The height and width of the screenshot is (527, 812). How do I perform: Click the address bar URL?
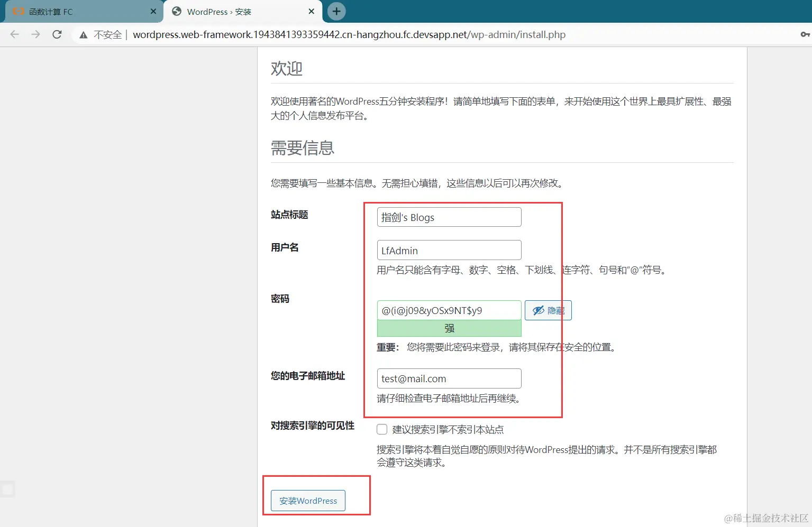click(349, 34)
